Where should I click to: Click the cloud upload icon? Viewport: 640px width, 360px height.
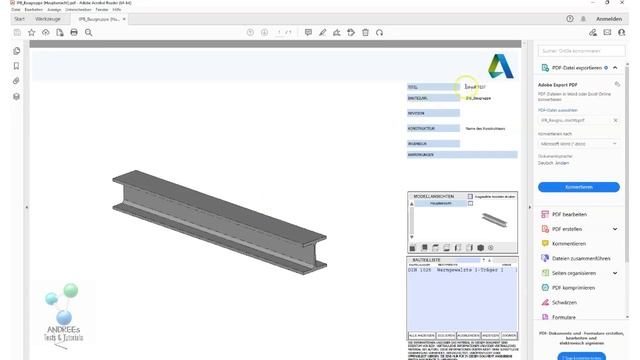point(46,32)
